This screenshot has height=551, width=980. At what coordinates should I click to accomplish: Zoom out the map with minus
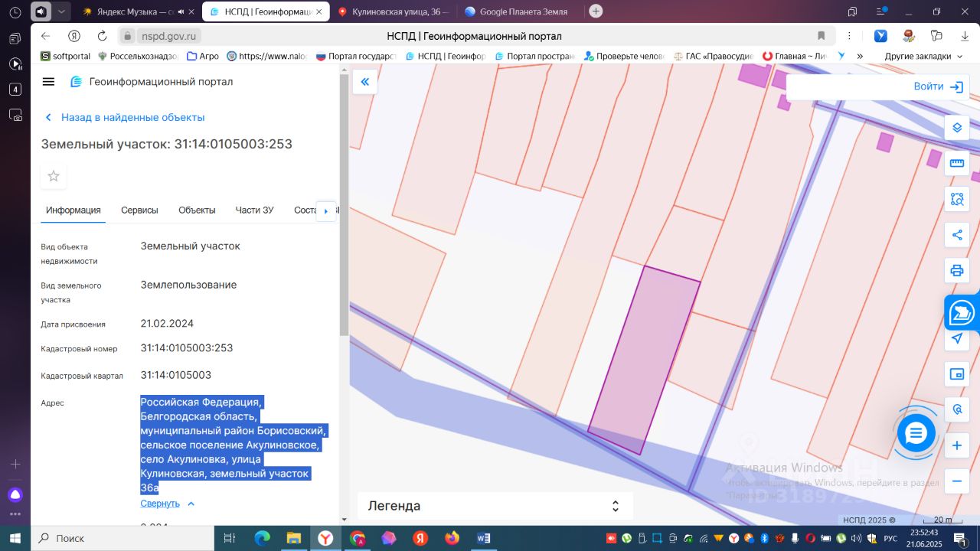[956, 481]
